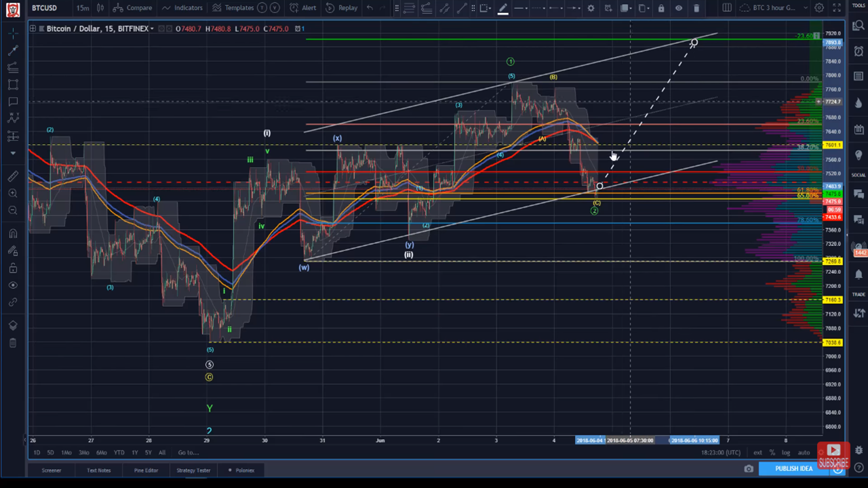
Task: Select the crosshair cursor tool
Action: pyautogui.click(x=13, y=33)
